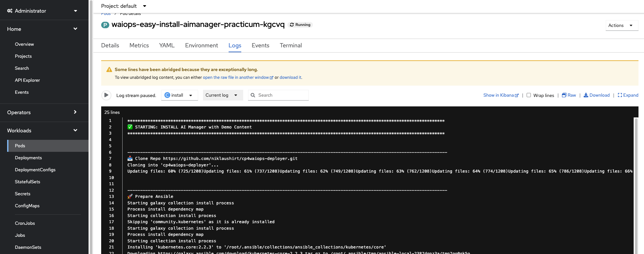Click the search magnifier icon in log toolbar
Viewport: 644px width, 254px height.
[253, 95]
